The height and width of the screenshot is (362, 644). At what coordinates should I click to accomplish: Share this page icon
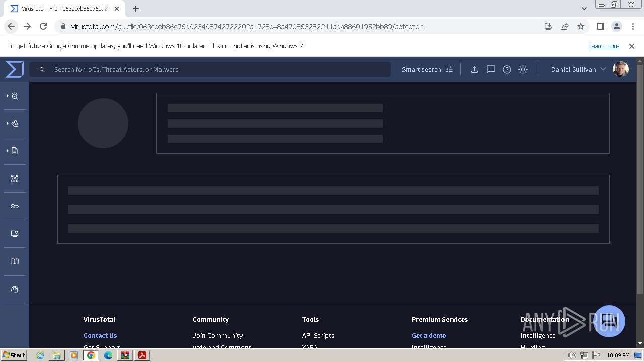pos(565,26)
